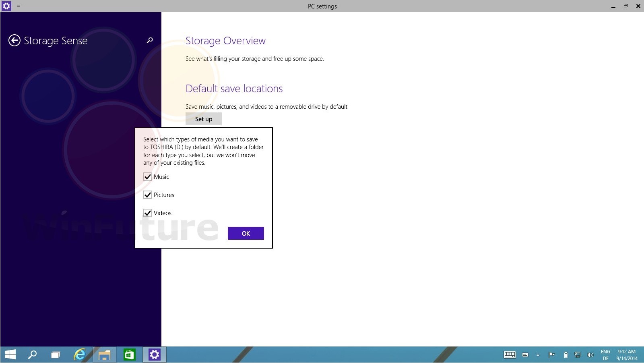Image resolution: width=644 pixels, height=363 pixels.
Task: Toggle the Videos checkbox
Action: click(x=148, y=213)
